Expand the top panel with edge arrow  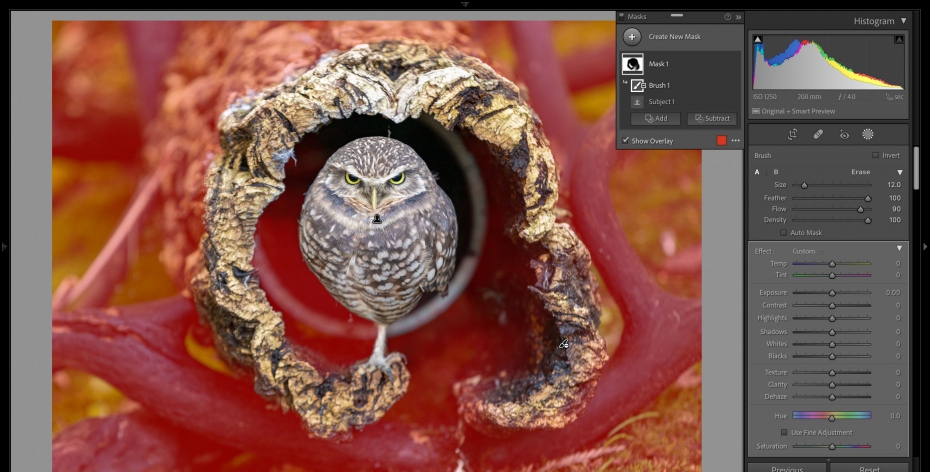coord(465,4)
